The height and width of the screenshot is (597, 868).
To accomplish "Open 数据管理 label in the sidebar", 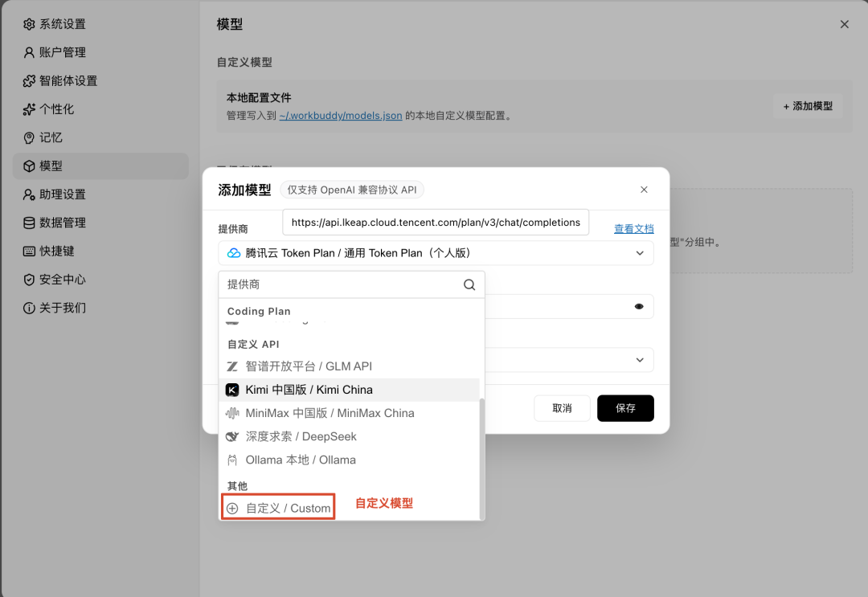I will (63, 223).
